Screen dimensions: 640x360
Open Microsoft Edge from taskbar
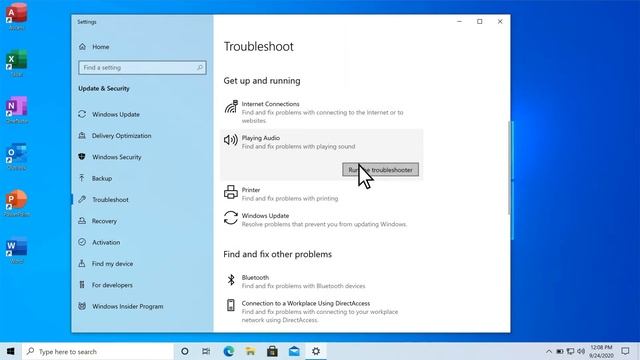[x=229, y=351]
